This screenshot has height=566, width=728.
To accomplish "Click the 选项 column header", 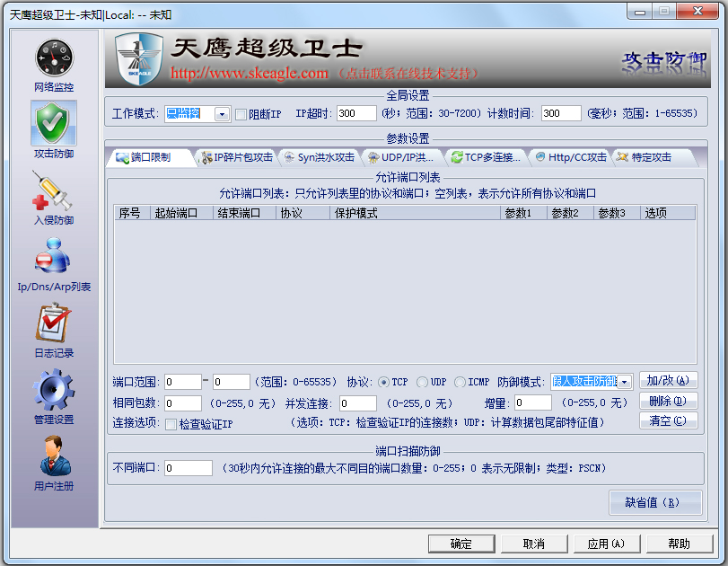I will click(668, 213).
